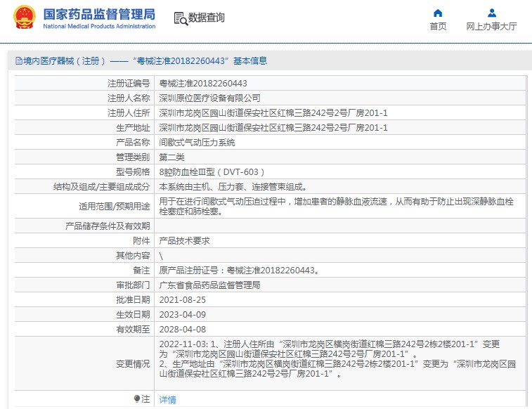The height and width of the screenshot is (409, 532).
Task: Click the 注册人名称 label
Action: click(x=129, y=98)
